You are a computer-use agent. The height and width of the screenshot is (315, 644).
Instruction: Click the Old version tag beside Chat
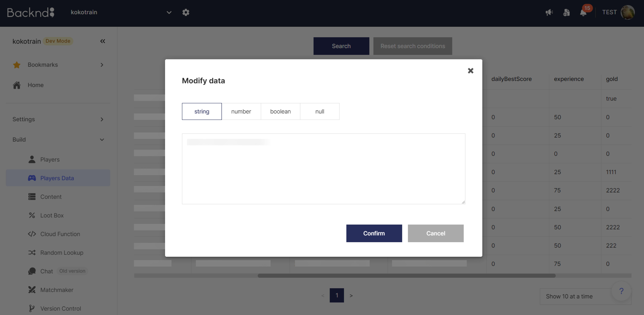72,271
